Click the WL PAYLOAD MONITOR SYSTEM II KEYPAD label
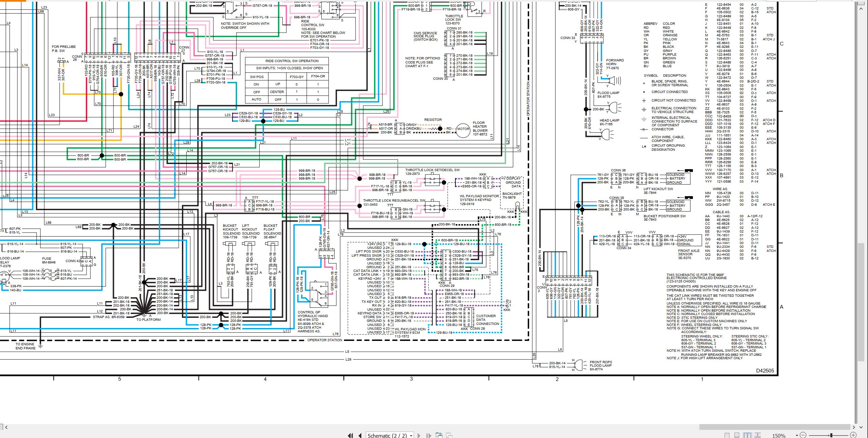The width and height of the screenshot is (868, 438). [479, 198]
